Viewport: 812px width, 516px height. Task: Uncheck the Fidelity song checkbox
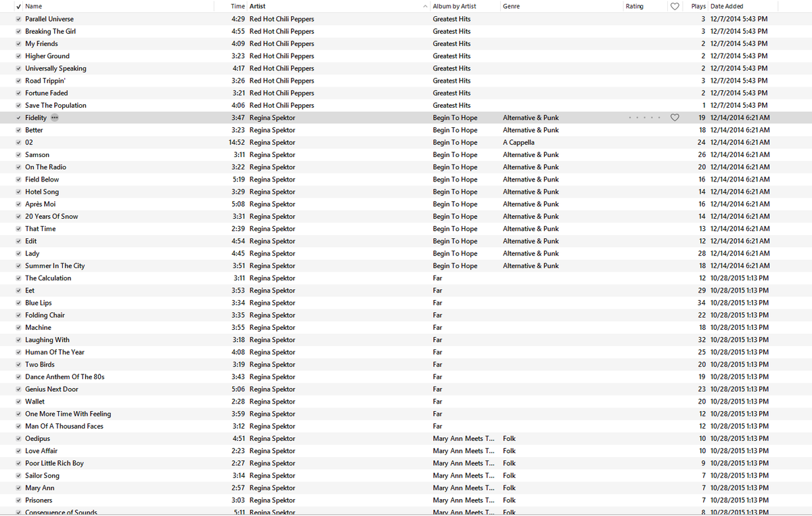[x=18, y=118]
